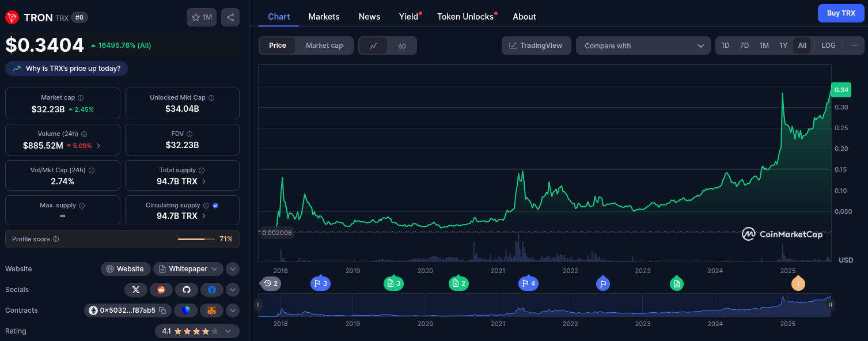This screenshot has height=341, width=868.
Task: Open TRON's X (Twitter) social link
Action: [x=135, y=290]
